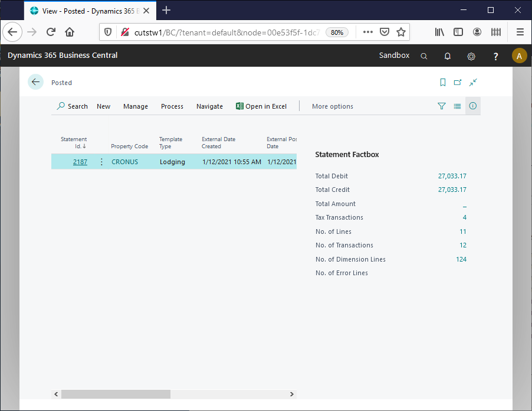Open the help question mark icon
This screenshot has height=411, width=532.
495,56
